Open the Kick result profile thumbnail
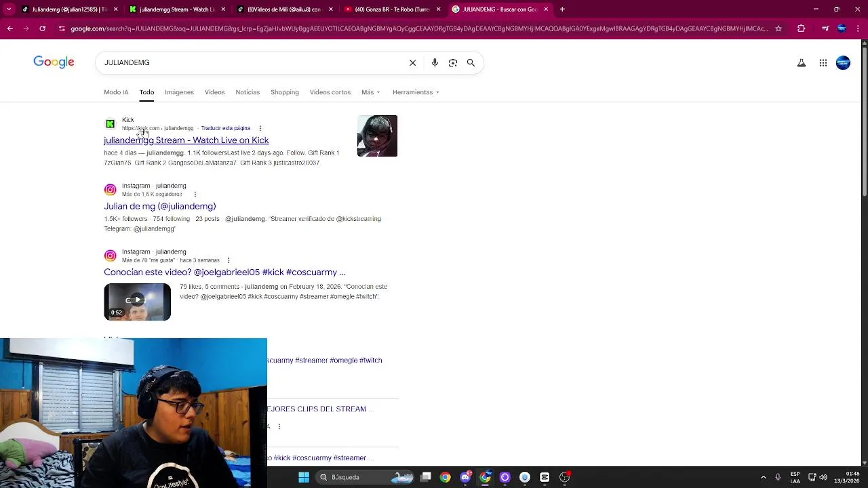Screen dimensions: 868x488 click(x=377, y=136)
